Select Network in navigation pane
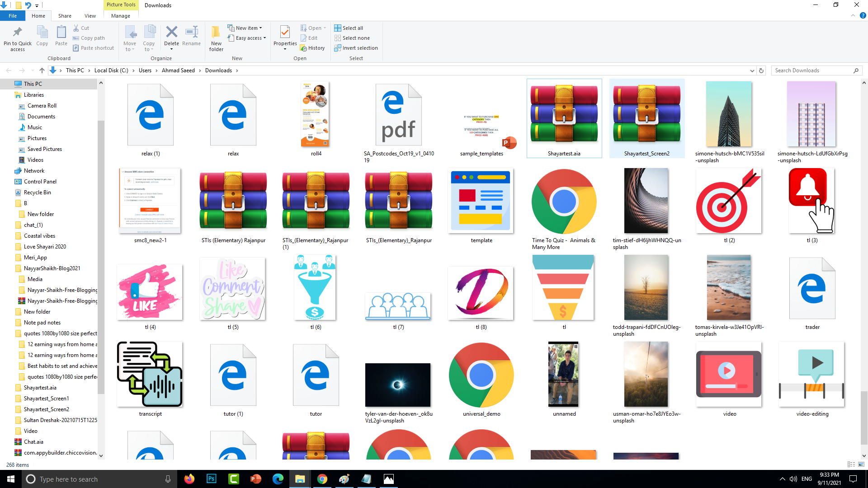The height and width of the screenshot is (488, 868). click(x=34, y=171)
